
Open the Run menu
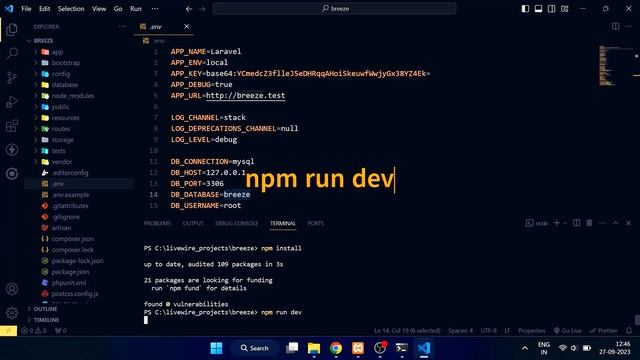pos(136,9)
